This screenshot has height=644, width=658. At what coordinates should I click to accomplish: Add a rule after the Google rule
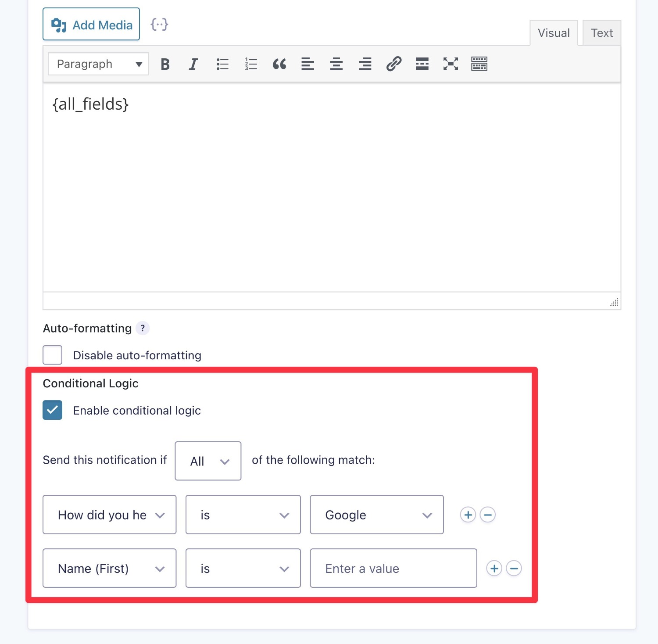click(x=468, y=515)
